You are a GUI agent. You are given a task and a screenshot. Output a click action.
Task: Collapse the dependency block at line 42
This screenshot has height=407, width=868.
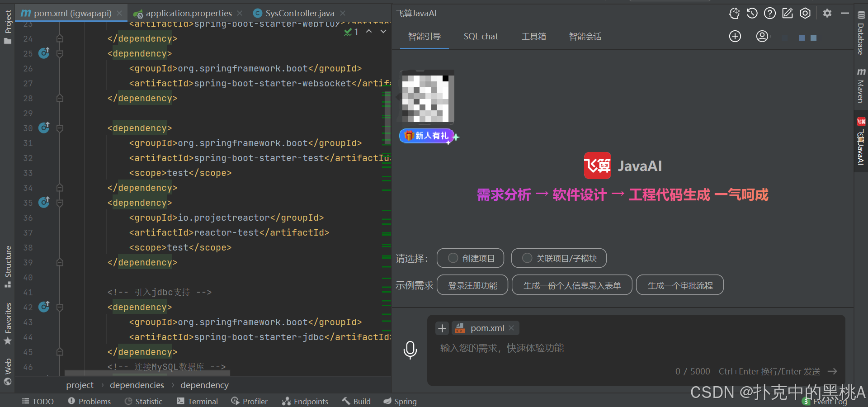[60, 307]
